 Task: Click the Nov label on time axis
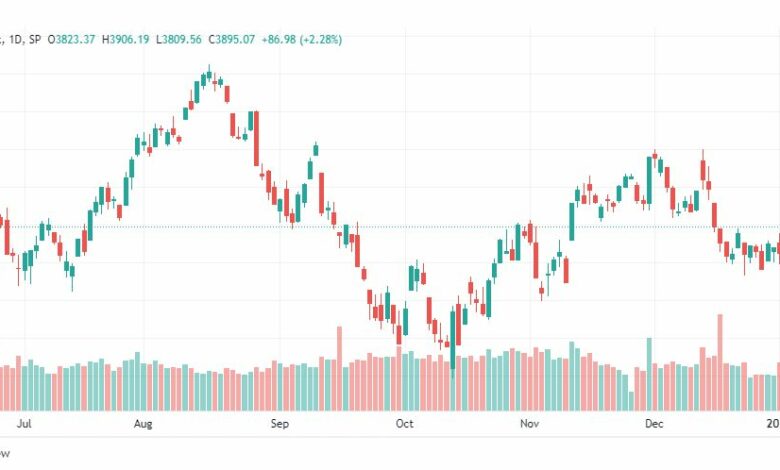(x=529, y=424)
